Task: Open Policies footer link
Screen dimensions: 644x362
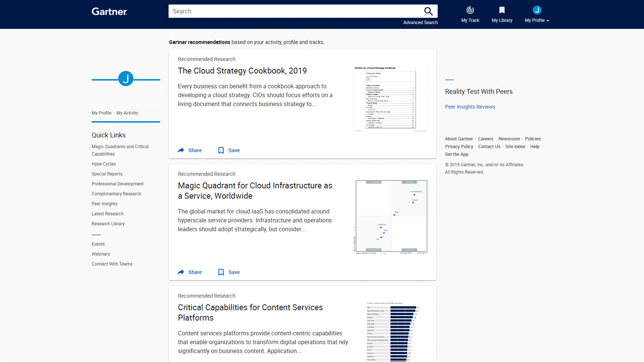Action: [533, 139]
